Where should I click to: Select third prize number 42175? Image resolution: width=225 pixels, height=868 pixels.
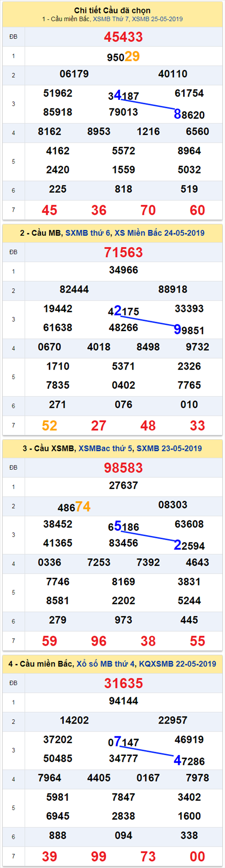point(123,311)
